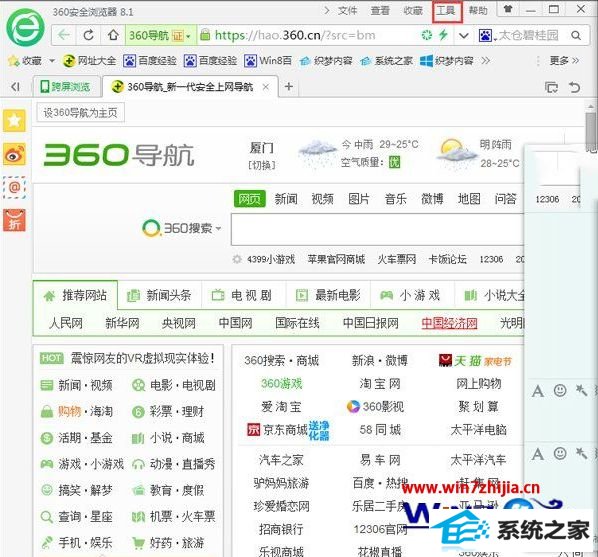Expand the 收藏 favorites dropdown arrow

coord(52,61)
